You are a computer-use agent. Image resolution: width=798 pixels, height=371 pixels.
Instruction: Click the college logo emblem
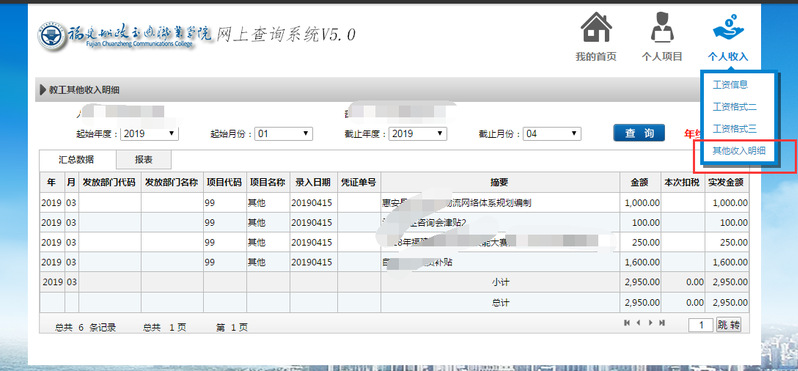51,36
